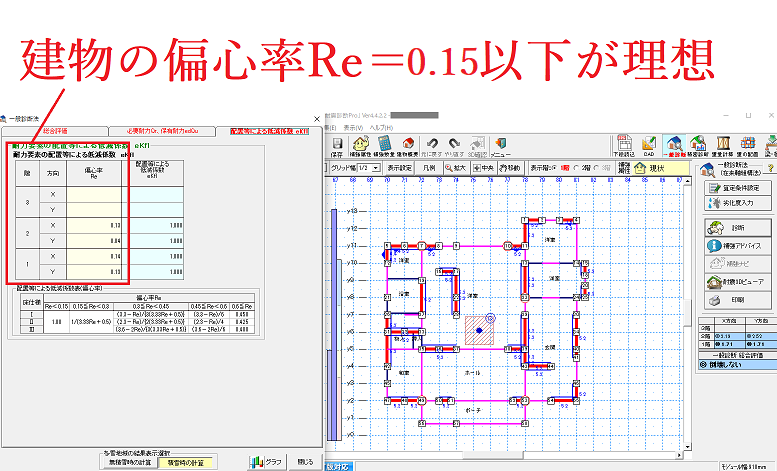Open the メニュー toolbar menu
The image size is (777, 471).
click(x=500, y=148)
